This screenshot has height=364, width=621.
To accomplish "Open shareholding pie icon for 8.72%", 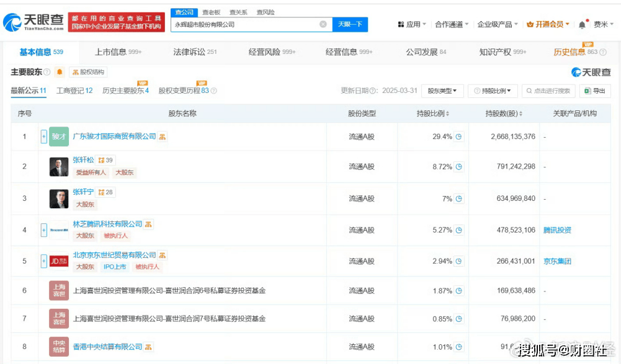I will (x=458, y=167).
